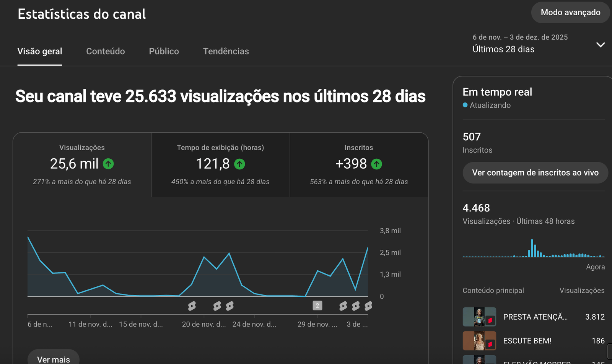Click the green up arrow beside 25,6 mil
612x364 pixels.
108,164
